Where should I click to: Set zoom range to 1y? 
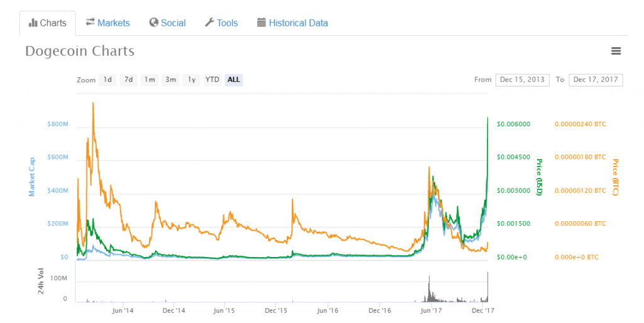coord(192,80)
